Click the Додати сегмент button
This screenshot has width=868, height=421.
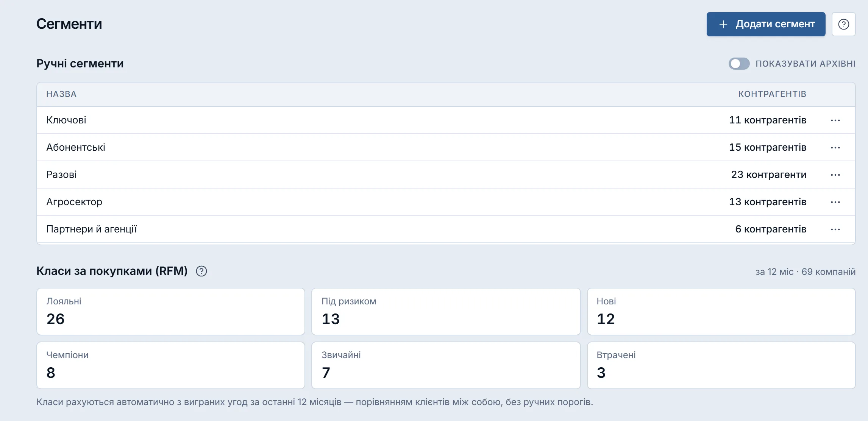(x=766, y=24)
